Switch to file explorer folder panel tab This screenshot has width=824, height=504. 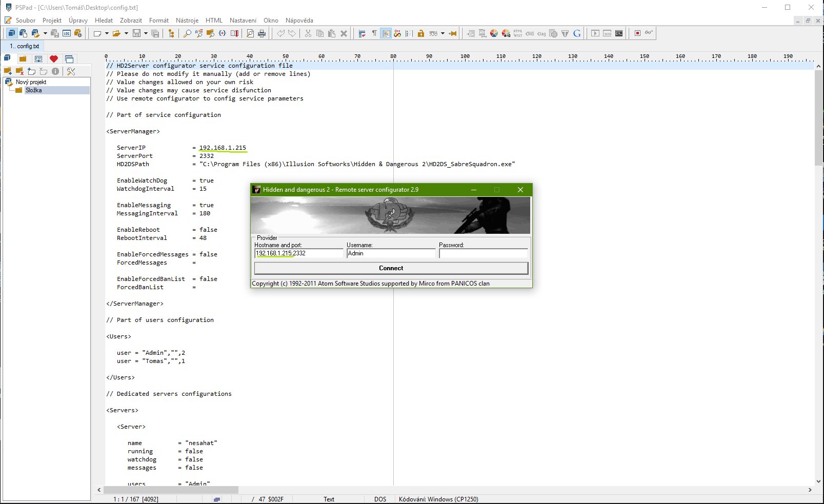[x=23, y=59]
